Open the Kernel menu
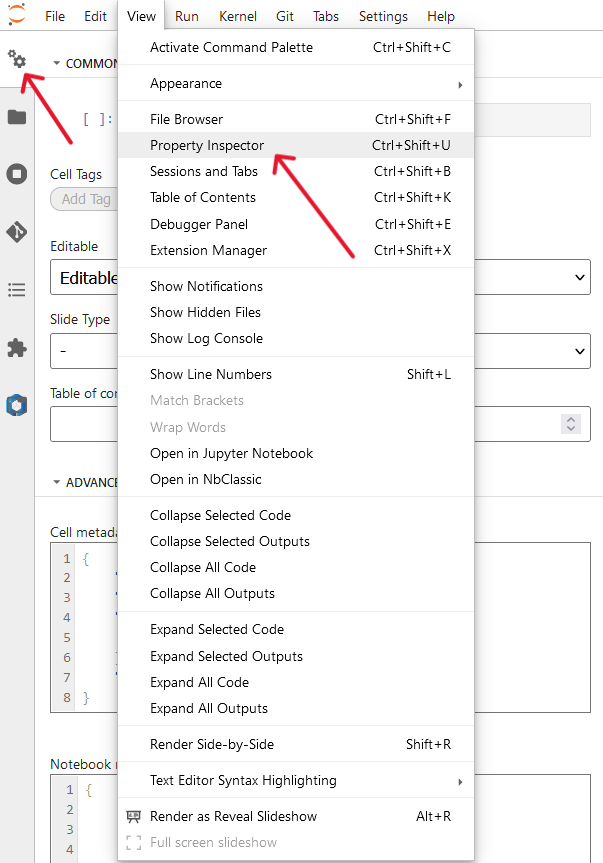Image resolution: width=603 pixels, height=863 pixels. [237, 15]
